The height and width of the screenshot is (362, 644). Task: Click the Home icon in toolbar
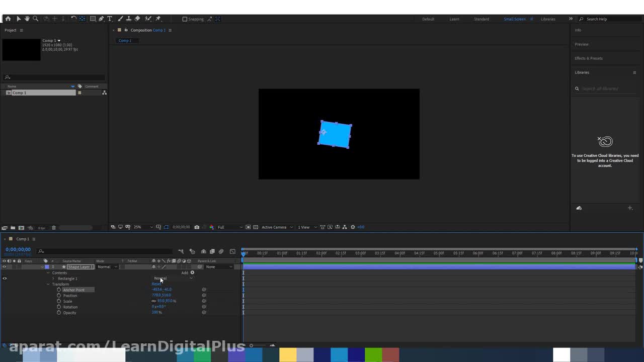[x=8, y=19]
